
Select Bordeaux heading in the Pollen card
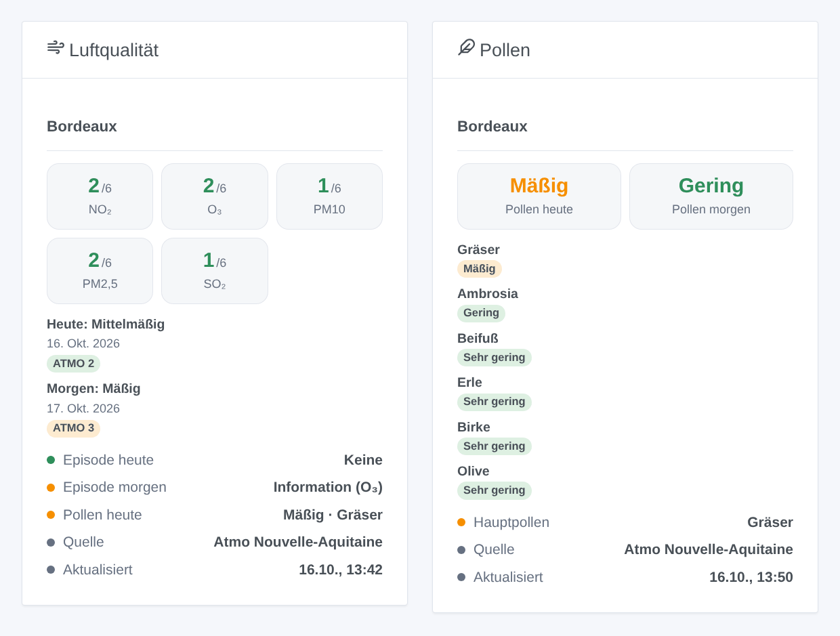492,127
